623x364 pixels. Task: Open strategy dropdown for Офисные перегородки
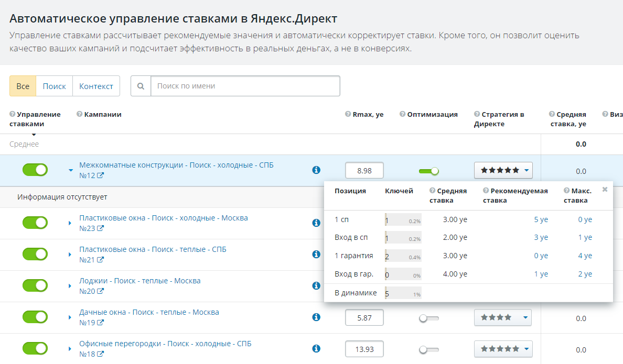(x=503, y=349)
